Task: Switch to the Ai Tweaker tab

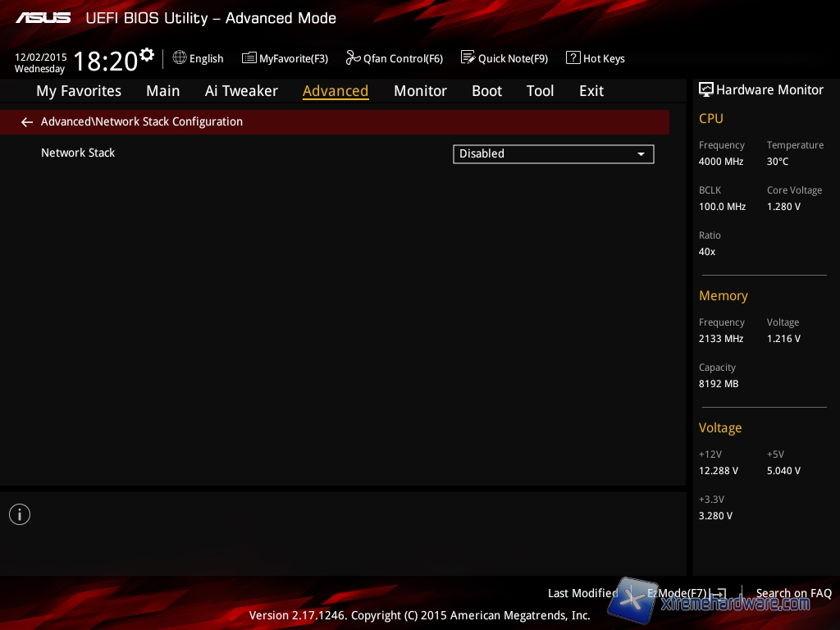Action: [241, 91]
